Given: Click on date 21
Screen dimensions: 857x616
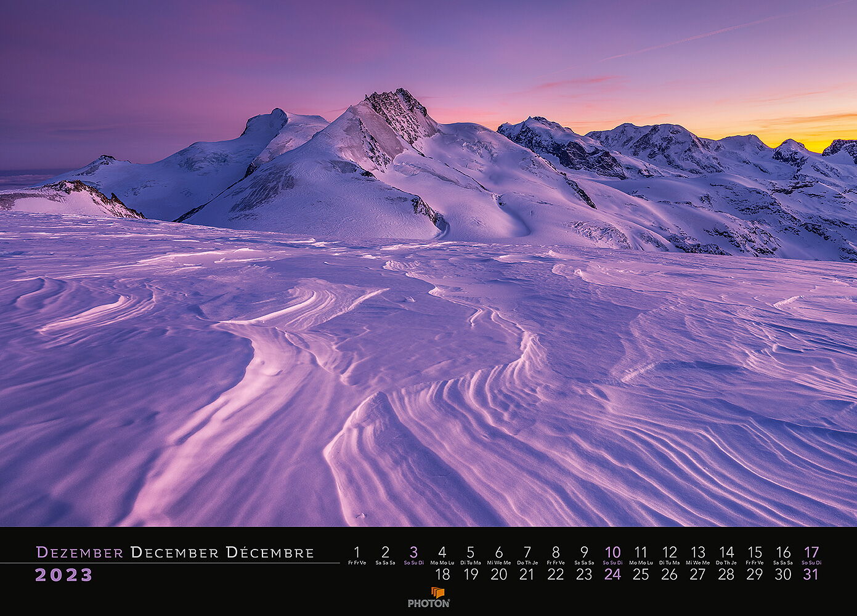Looking at the screenshot, I should [x=527, y=574].
